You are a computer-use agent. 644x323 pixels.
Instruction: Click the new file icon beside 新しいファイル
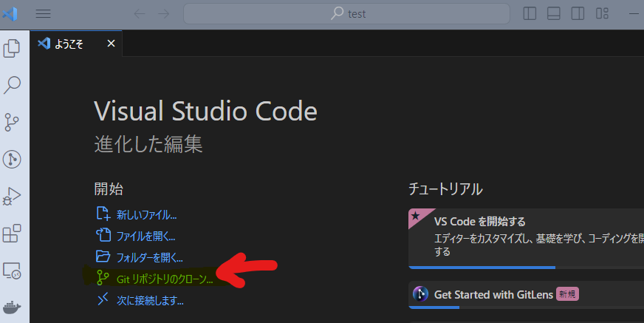point(103,214)
